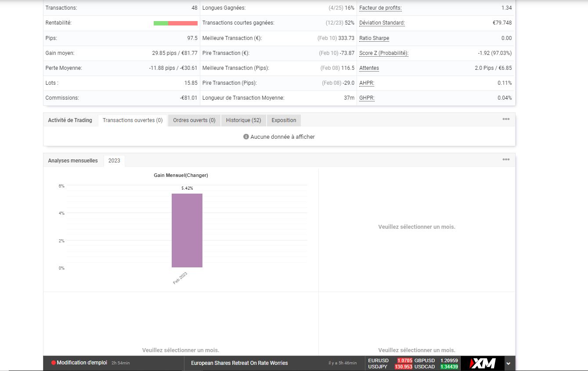The height and width of the screenshot is (371, 588).
Task: Click the Meilleure Transaction (Pips) value 116.5
Action: tap(347, 68)
